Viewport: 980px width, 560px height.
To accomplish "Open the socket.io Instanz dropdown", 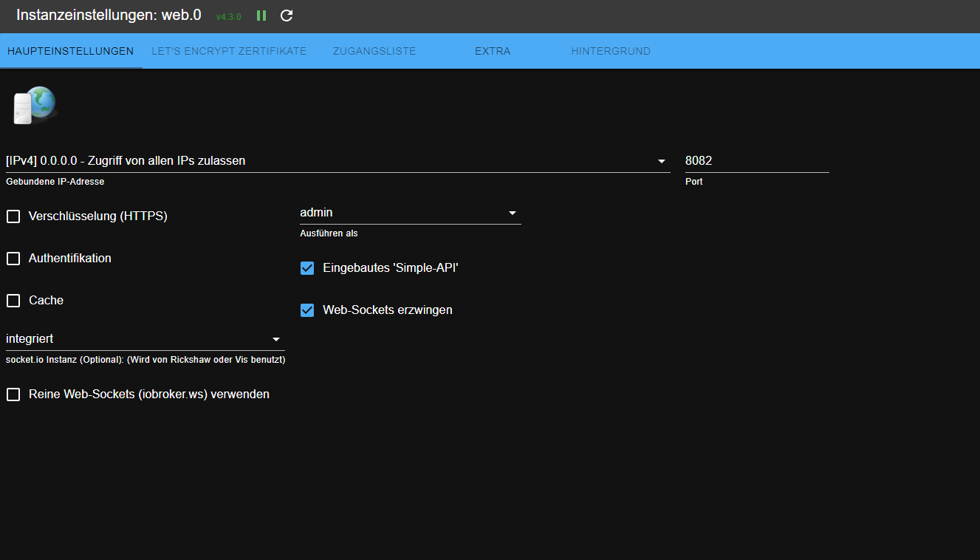I will pos(145,339).
